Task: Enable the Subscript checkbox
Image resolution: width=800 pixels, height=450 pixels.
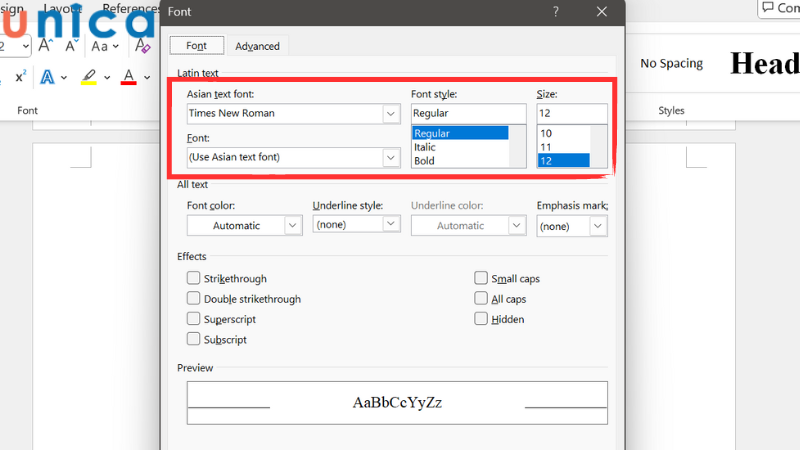Action: (x=193, y=339)
